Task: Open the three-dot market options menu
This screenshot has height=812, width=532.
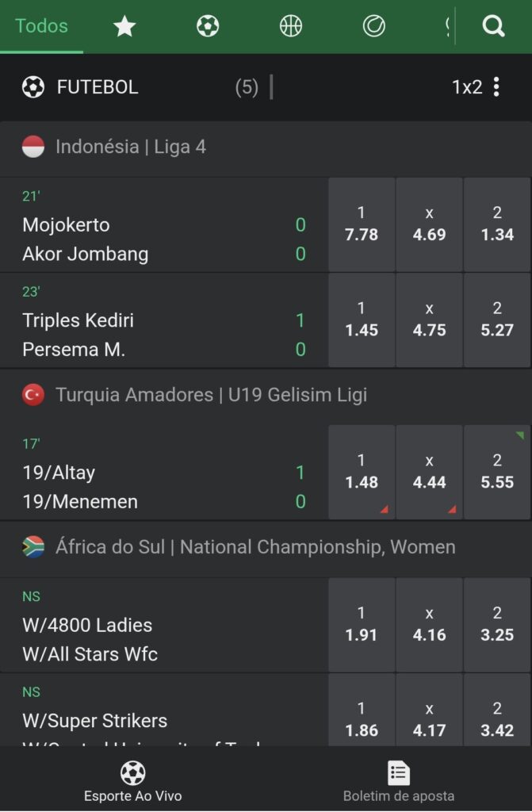Action: tap(496, 87)
